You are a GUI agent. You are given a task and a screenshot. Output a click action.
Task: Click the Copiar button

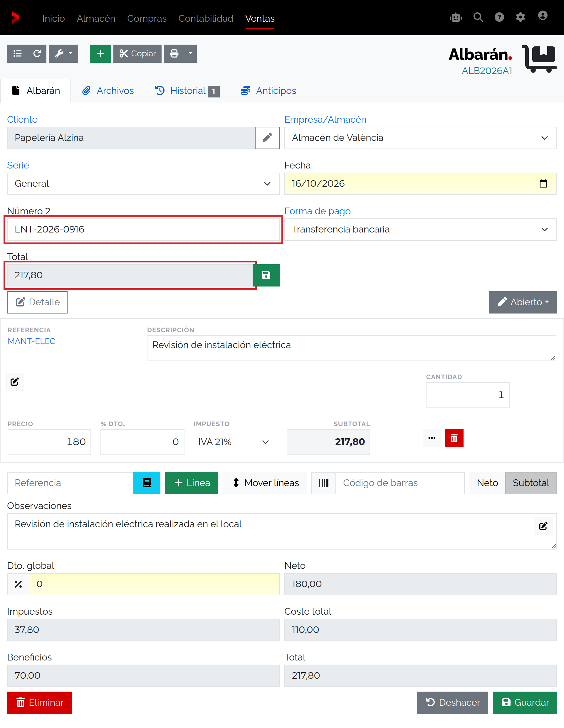click(x=137, y=53)
